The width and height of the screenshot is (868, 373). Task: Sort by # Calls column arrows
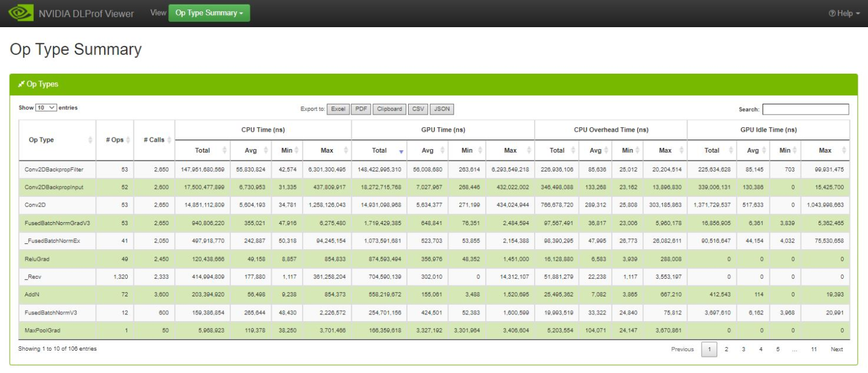pos(169,140)
